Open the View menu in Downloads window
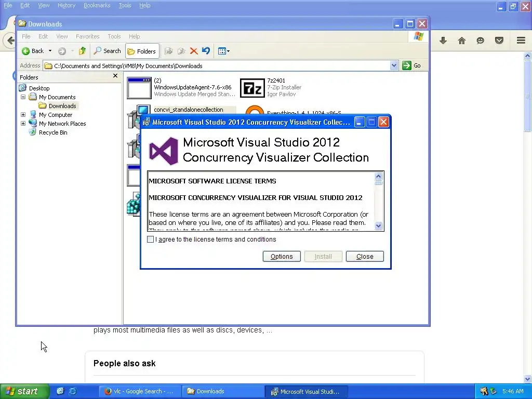 tap(62, 36)
